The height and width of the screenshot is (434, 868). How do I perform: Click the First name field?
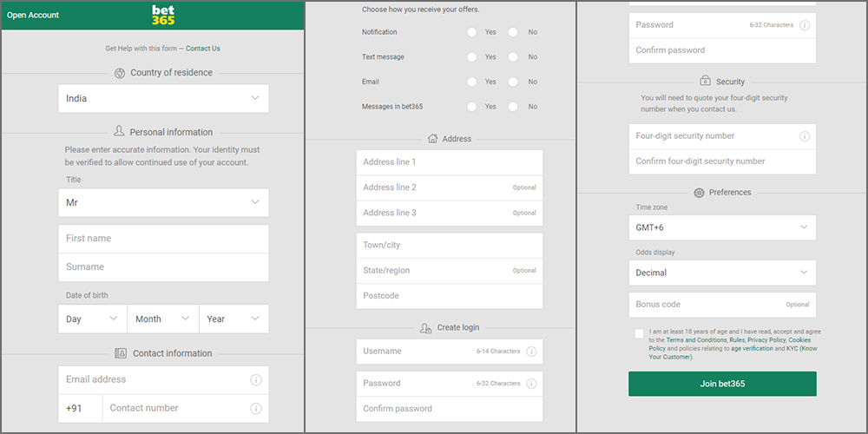pos(163,239)
